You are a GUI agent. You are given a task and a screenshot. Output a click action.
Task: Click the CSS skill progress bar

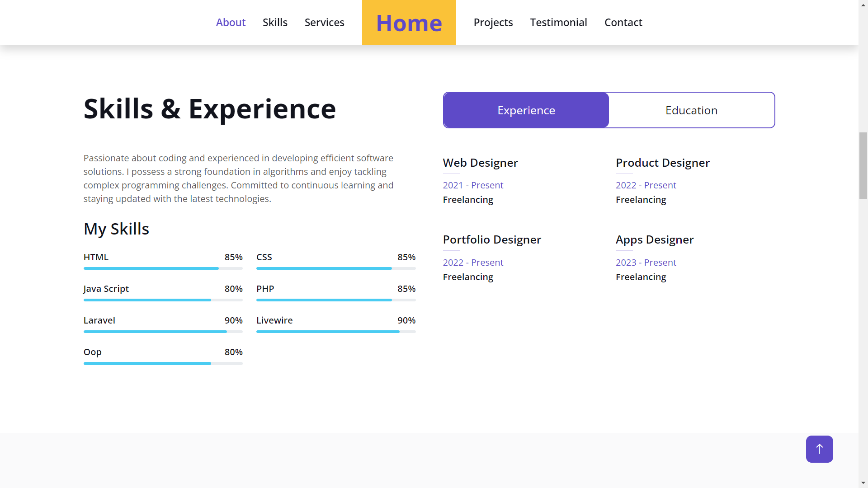tap(335, 268)
